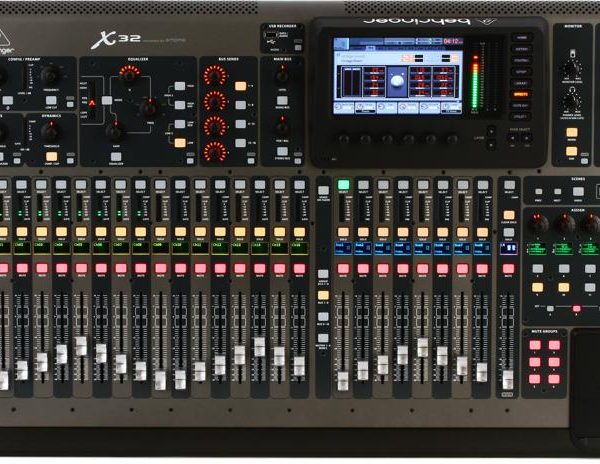The image size is (600, 464).
Task: Select Bus 9-16 layer button
Action: (x=323, y=316)
